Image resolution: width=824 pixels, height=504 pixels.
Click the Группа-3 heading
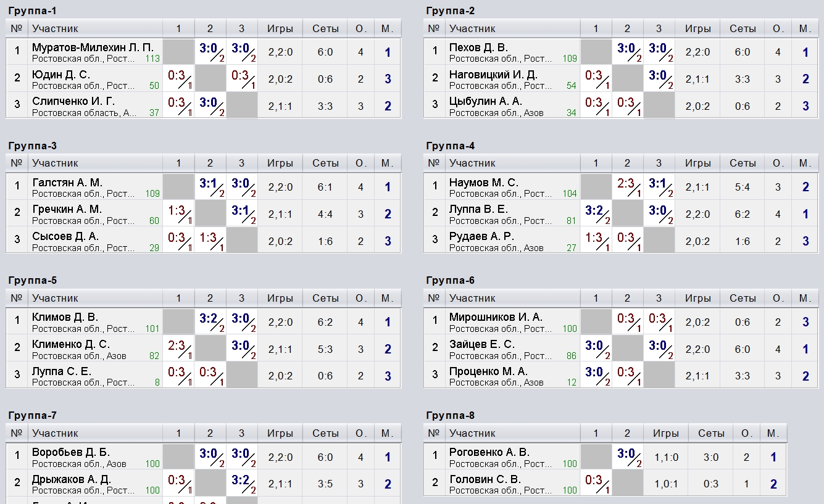coord(33,146)
